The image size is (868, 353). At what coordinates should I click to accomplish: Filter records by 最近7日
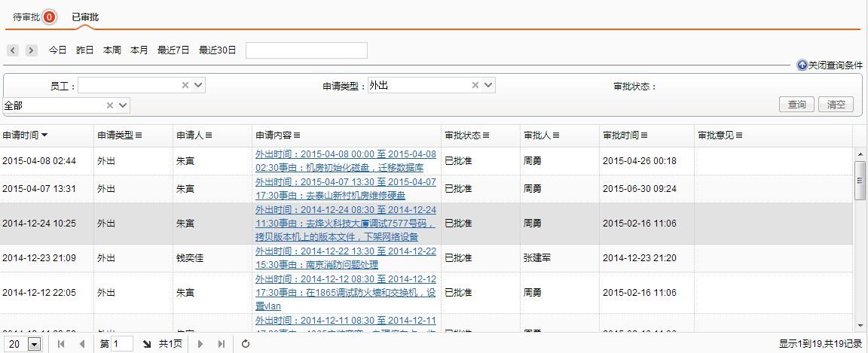point(173,50)
